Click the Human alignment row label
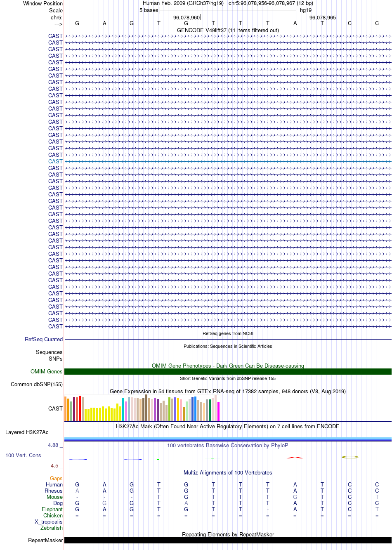392x550 pixels. coord(54,484)
